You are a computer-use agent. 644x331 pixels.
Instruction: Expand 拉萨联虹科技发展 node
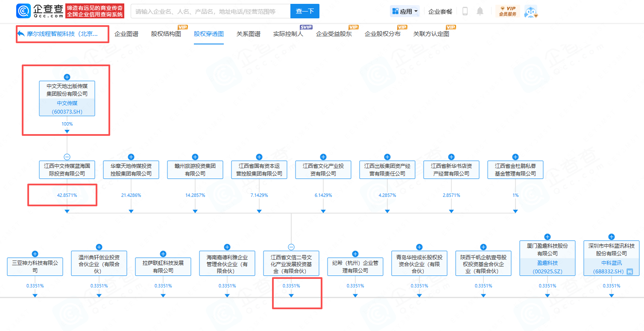pos(163,254)
